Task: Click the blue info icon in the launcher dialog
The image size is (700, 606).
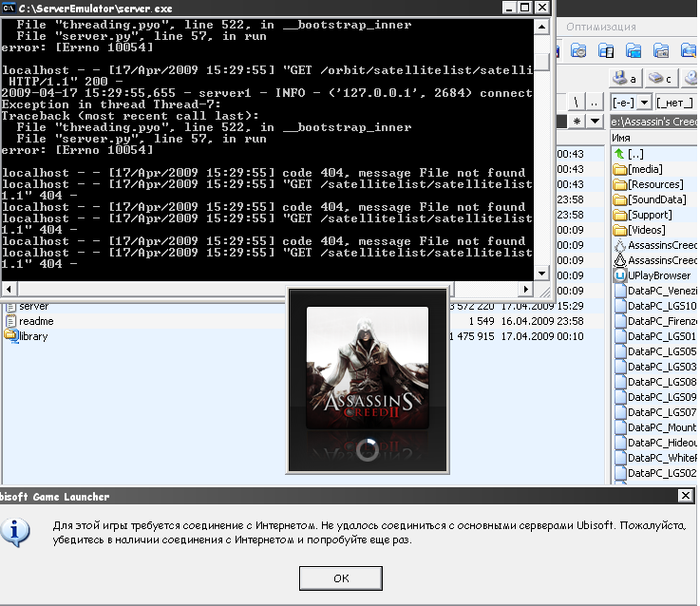Action: pos(15,532)
